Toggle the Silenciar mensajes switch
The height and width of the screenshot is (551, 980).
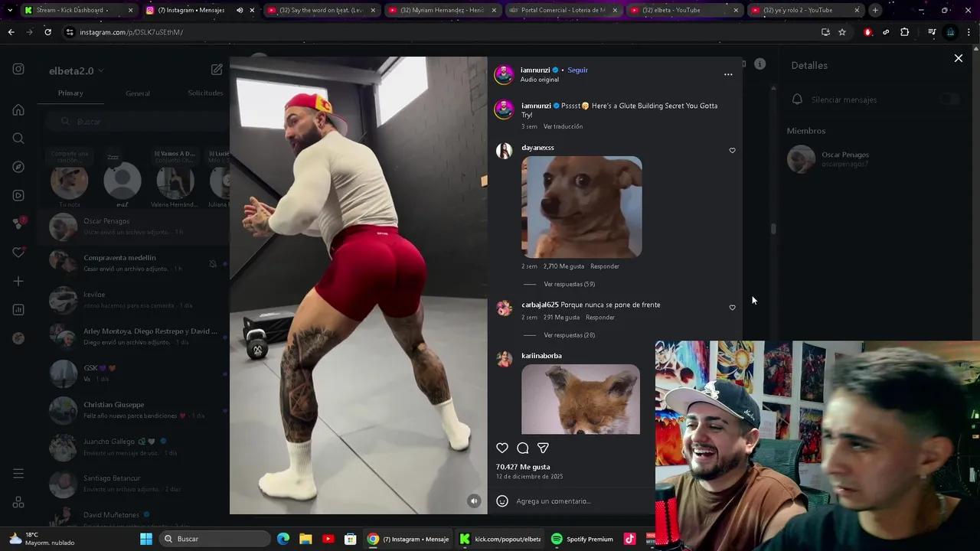point(949,99)
